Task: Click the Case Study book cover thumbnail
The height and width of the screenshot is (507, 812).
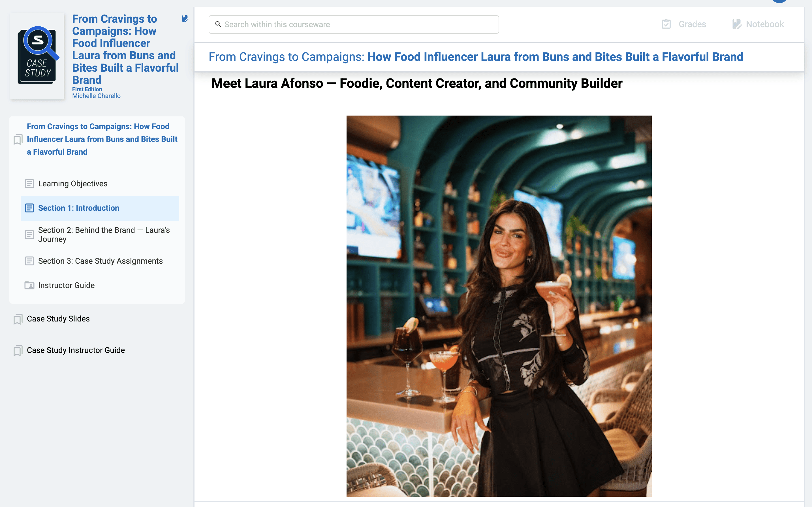Action: (37, 56)
